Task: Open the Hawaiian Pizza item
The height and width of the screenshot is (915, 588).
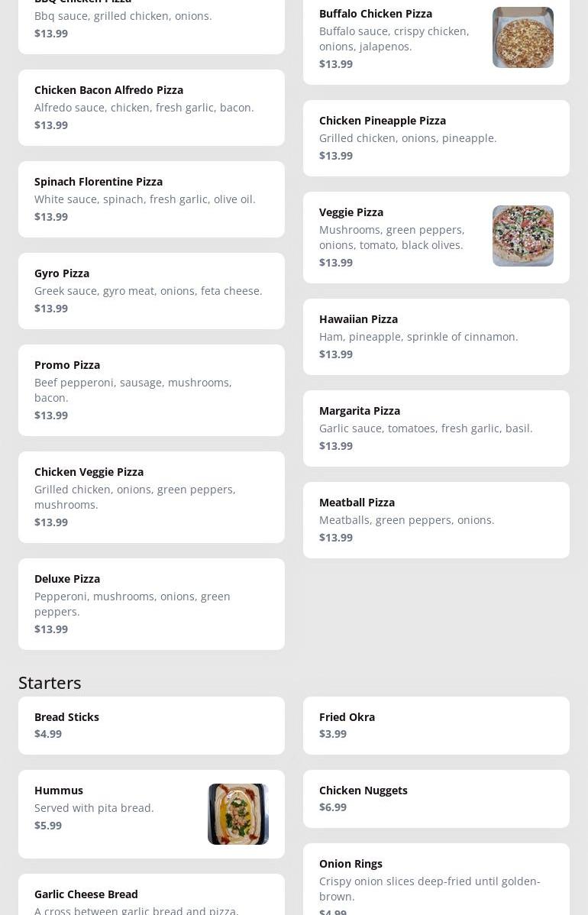Action: (436, 337)
